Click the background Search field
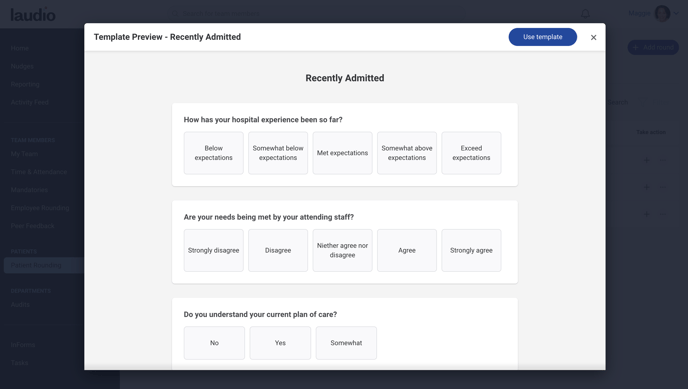Image resolution: width=688 pixels, height=389 pixels. [x=618, y=102]
